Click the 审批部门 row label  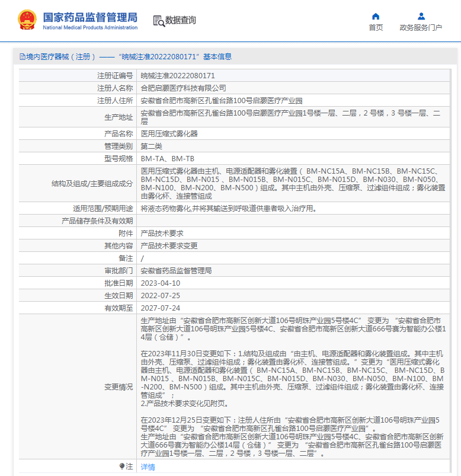pos(119,270)
